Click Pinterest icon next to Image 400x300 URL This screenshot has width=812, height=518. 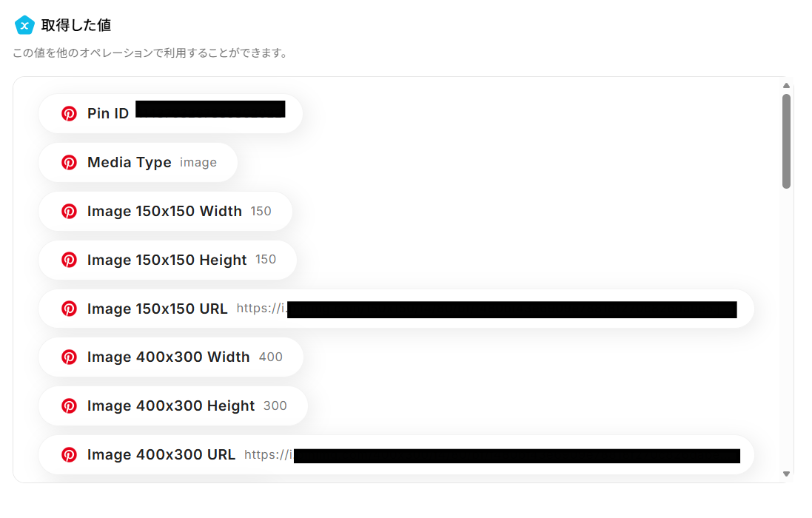coord(69,455)
